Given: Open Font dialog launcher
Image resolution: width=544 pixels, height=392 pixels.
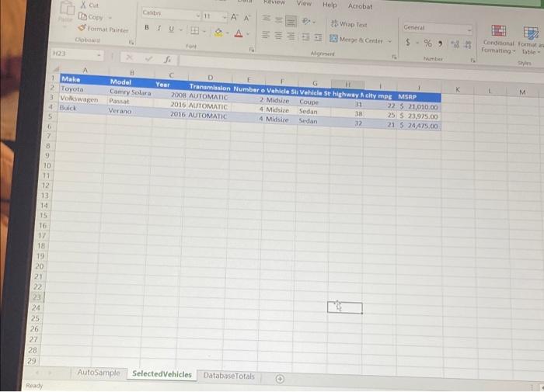Looking at the screenshot, I should pos(252,50).
